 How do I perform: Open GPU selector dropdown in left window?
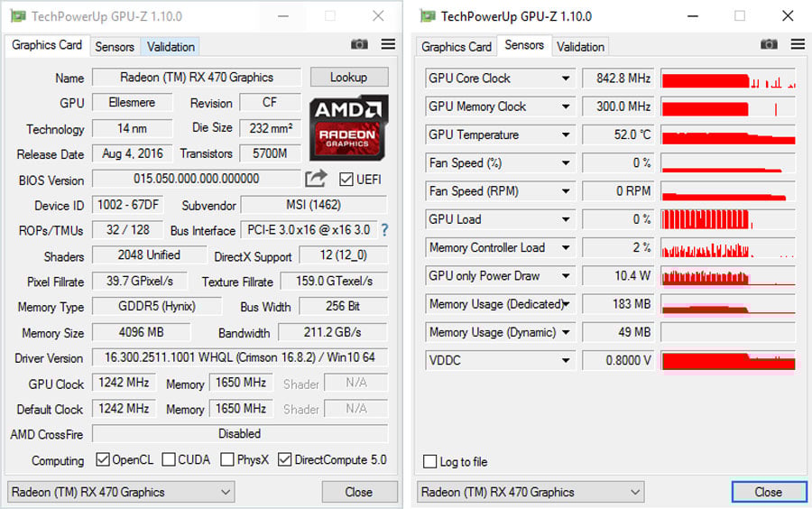point(121,492)
